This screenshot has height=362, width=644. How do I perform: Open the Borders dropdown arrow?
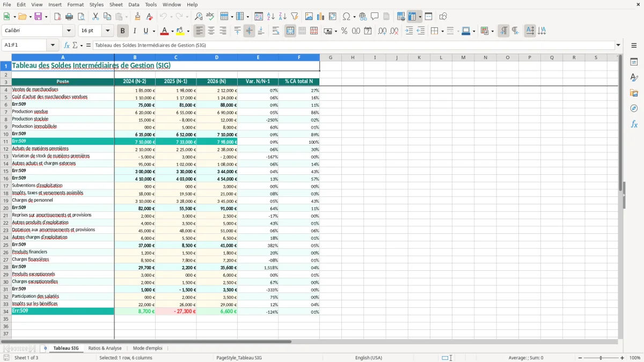(x=442, y=31)
